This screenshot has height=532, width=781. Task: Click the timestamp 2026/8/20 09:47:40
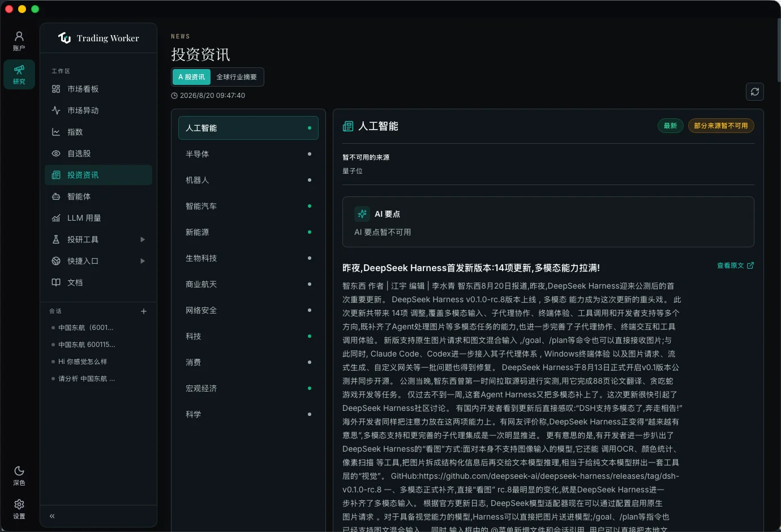(x=212, y=96)
